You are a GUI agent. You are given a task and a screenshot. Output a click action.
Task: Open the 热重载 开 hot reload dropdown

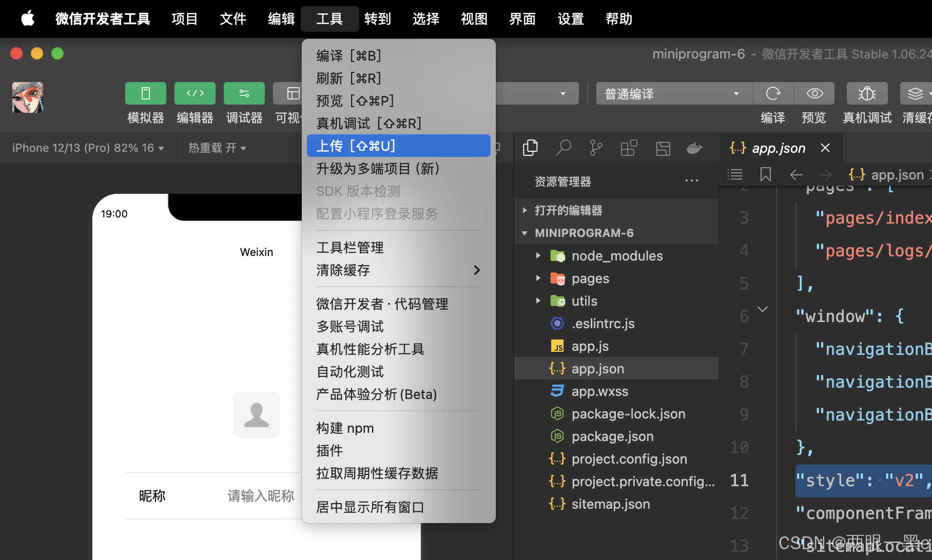tap(217, 148)
